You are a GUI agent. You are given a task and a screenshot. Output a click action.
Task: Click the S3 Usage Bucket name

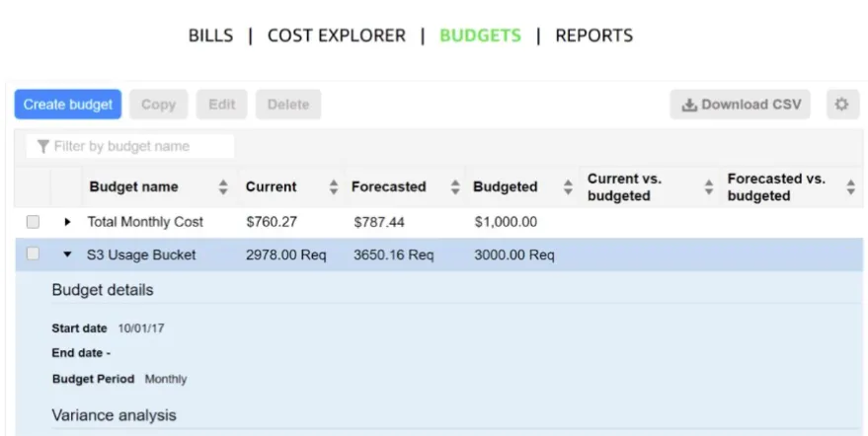[x=141, y=254]
